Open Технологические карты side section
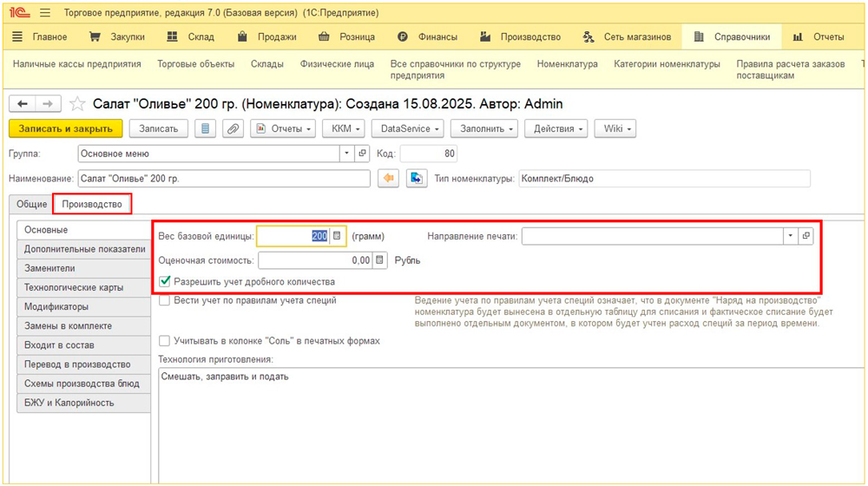Viewport: 868px width, 486px height. 74,287
